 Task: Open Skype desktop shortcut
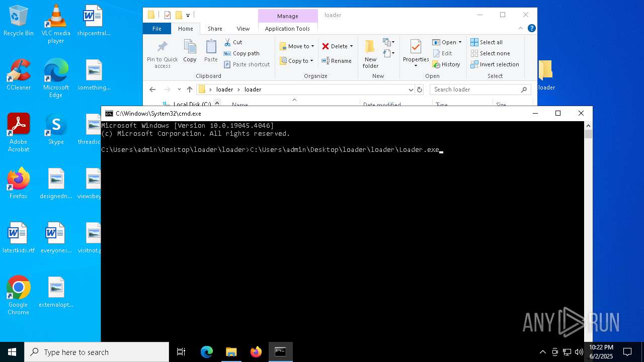pyautogui.click(x=56, y=129)
